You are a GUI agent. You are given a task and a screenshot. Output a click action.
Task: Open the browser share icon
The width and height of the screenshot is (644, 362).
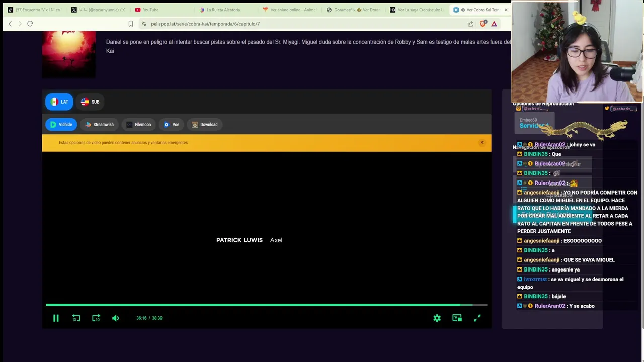click(470, 24)
